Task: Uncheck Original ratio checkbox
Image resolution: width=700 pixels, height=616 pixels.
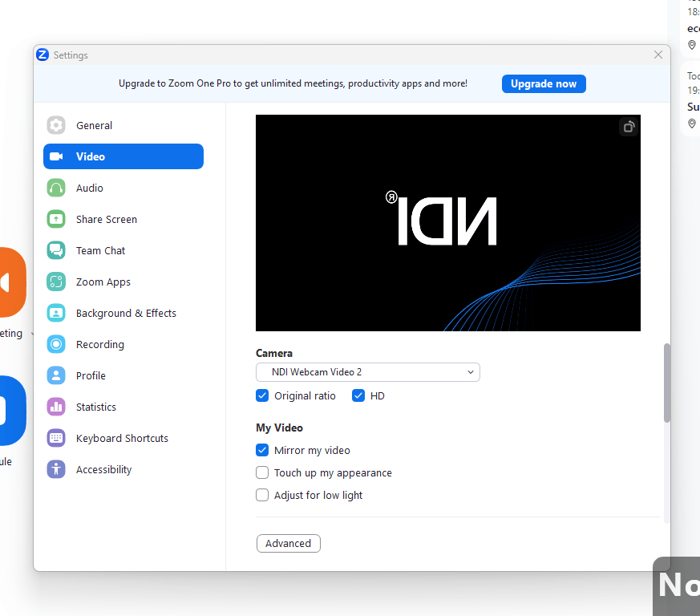Action: [x=262, y=395]
